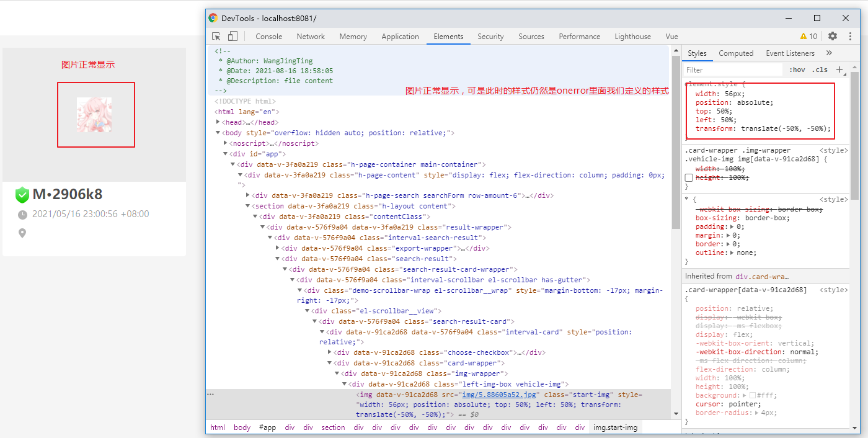
Task: Select html in the breadcrumb bar
Action: (218, 427)
